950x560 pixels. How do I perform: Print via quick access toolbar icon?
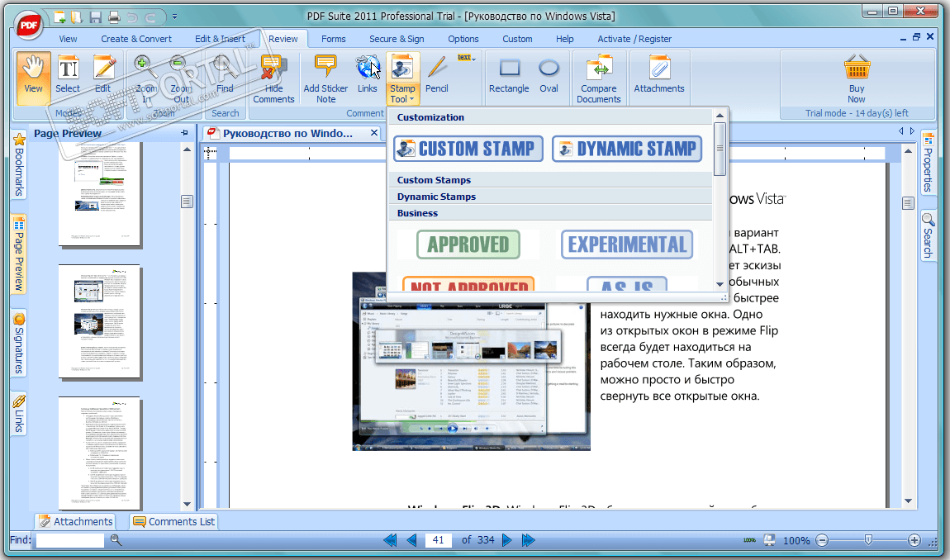(114, 17)
